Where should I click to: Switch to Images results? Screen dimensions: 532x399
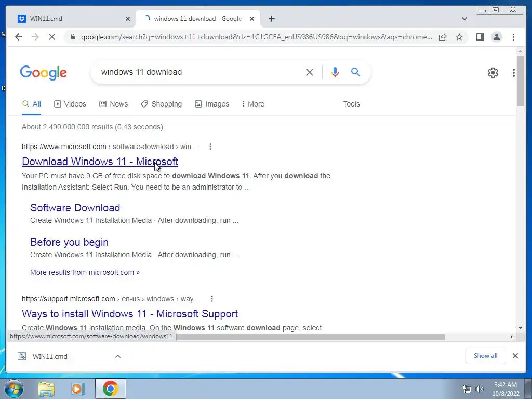click(212, 104)
